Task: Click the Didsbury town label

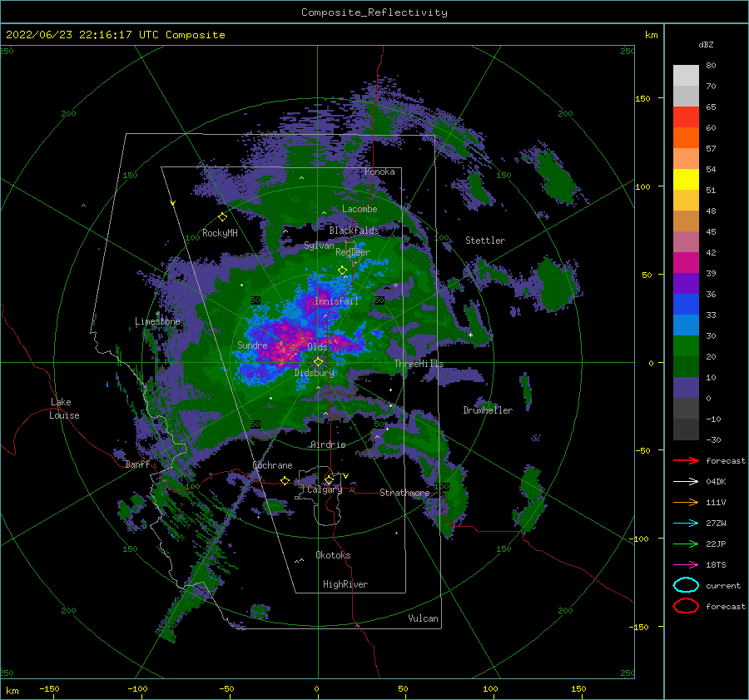Action: (315, 373)
